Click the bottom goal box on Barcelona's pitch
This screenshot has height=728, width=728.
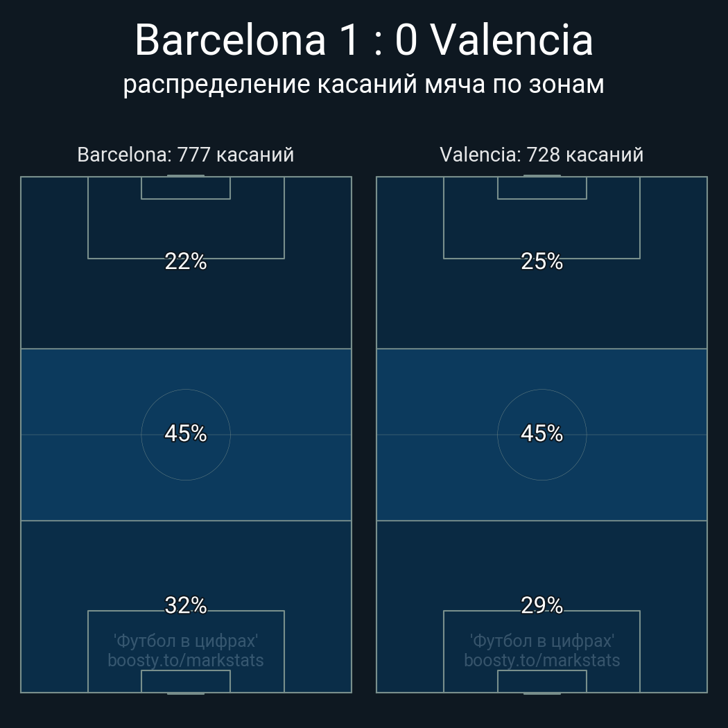click(x=186, y=682)
